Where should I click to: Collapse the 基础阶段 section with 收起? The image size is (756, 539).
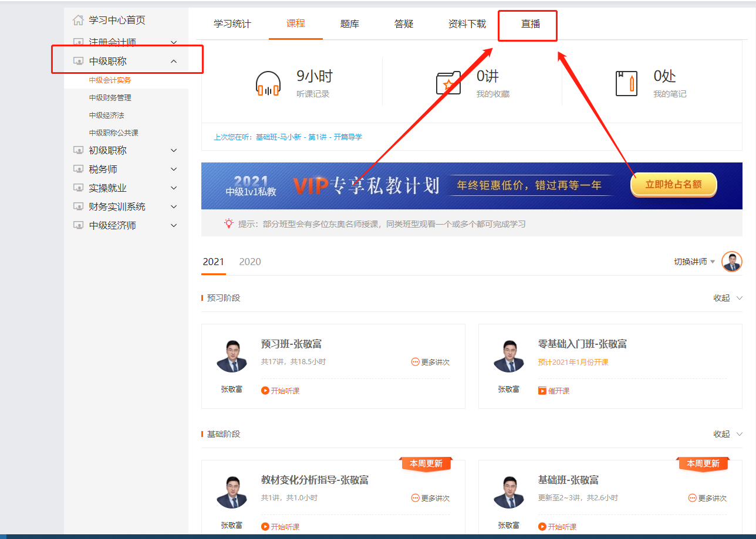pos(728,434)
